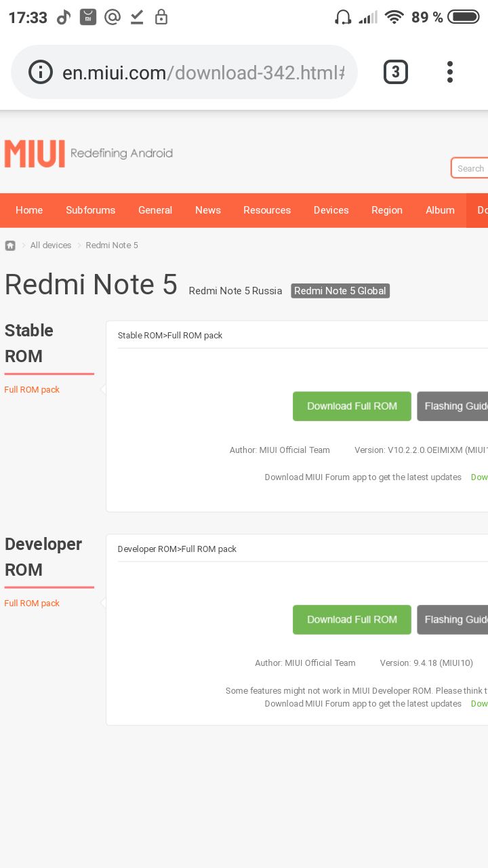Screen dimensions: 488x868
Task: Tap Download link after Developer ROM forum app text
Action: tap(479, 704)
